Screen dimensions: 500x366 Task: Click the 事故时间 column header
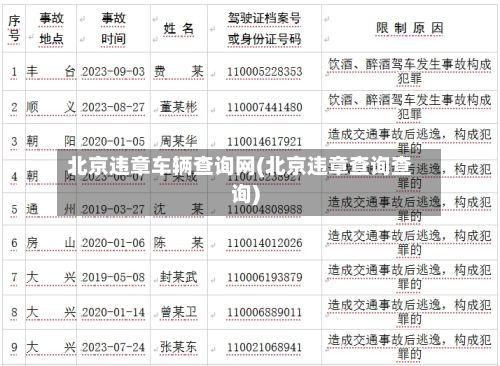click(x=113, y=28)
